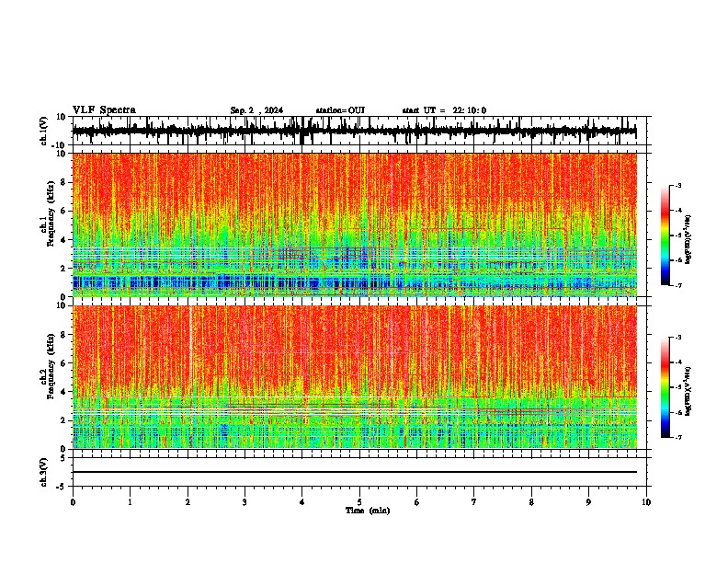Viewport: 728px width, 563px height.
Task: Click time axis tick label '5'
Action: (x=359, y=502)
